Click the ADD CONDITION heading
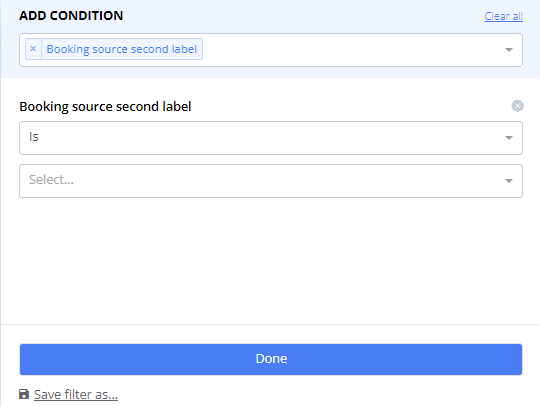 71,15
